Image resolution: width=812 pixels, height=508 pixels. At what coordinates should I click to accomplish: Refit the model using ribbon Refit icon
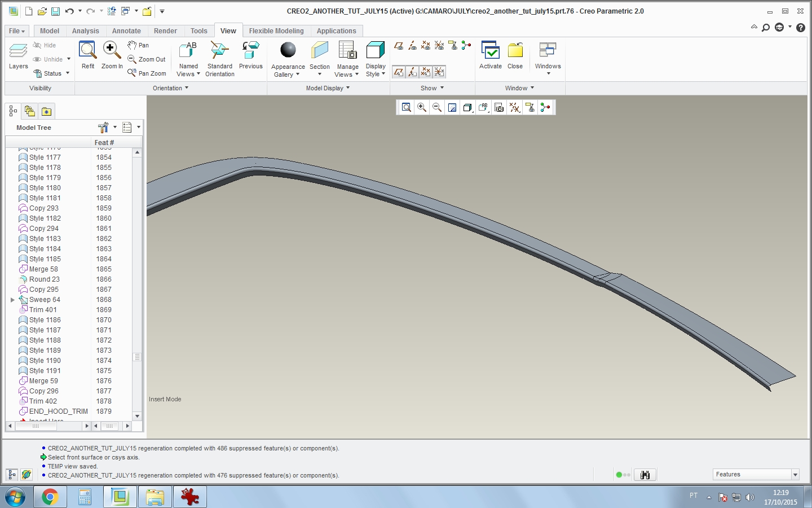point(88,55)
